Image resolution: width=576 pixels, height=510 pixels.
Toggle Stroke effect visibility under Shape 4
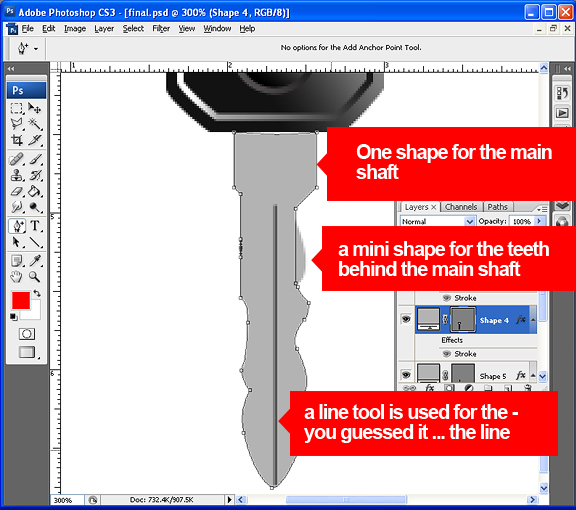tap(446, 354)
